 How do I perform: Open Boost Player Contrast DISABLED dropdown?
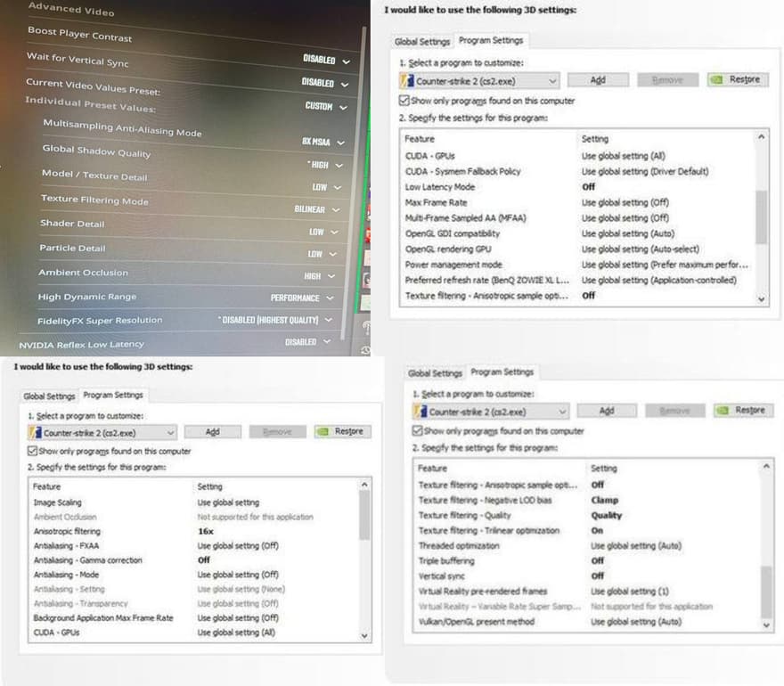click(x=326, y=60)
